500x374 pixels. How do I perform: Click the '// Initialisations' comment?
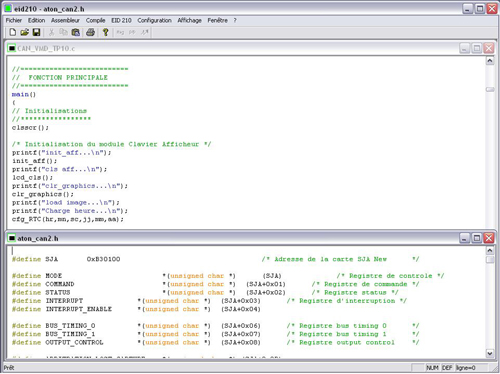(49, 111)
